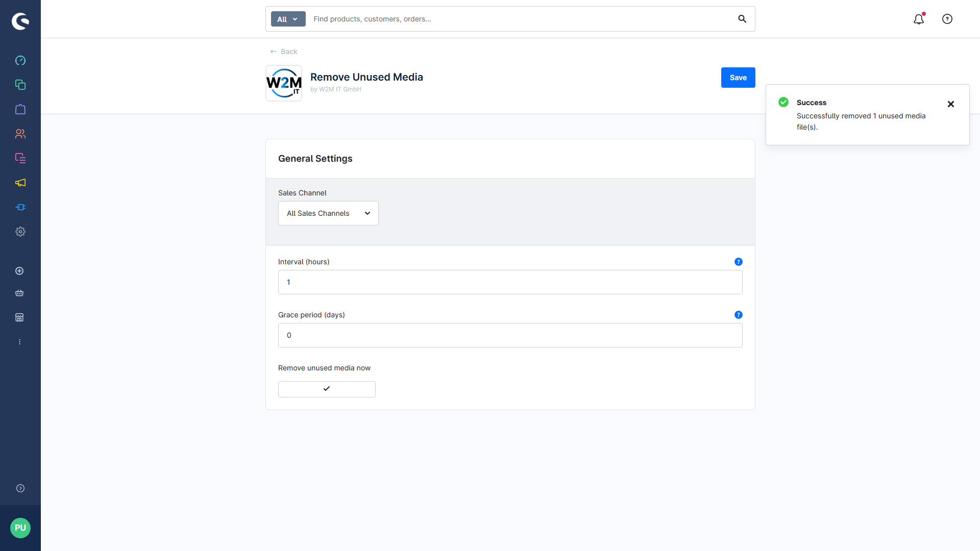The width and height of the screenshot is (980, 551).
Task: Open the Dashboard sidebar icon
Action: pos(20,60)
